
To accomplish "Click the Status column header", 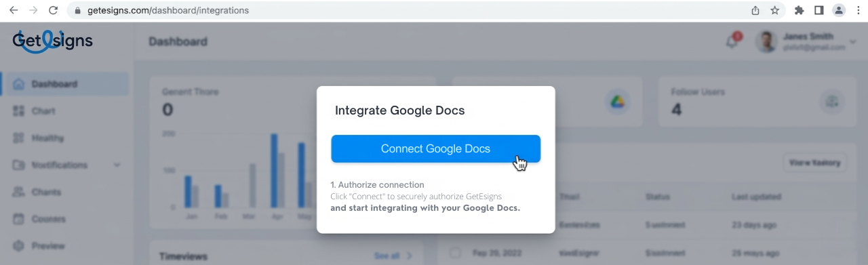I will pyautogui.click(x=658, y=197).
